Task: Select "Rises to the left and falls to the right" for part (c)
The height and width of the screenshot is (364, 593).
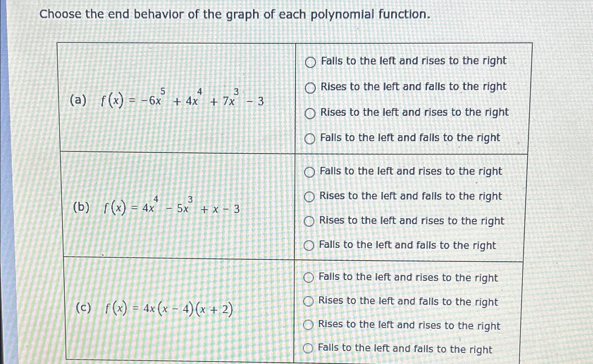Action: point(309,301)
